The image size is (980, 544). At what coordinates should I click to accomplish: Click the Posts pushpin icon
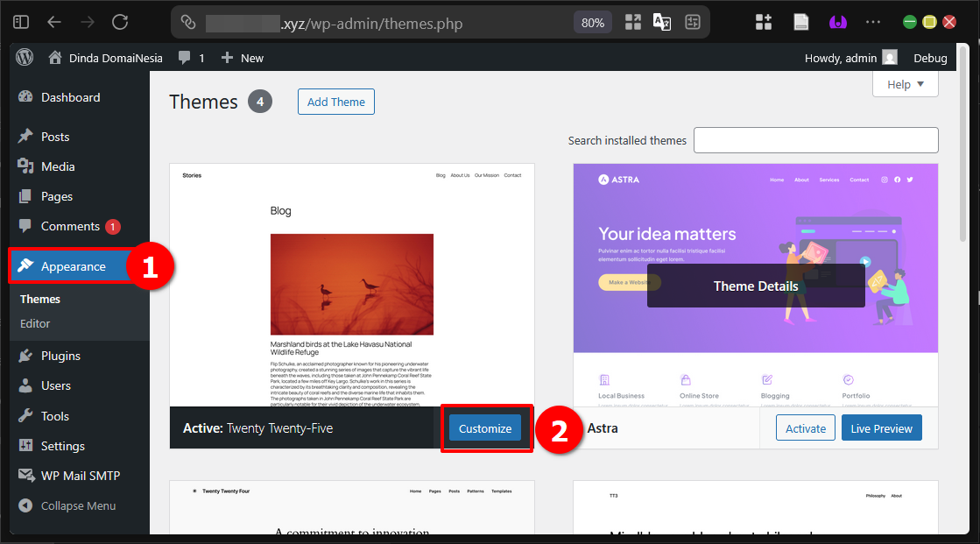point(25,137)
